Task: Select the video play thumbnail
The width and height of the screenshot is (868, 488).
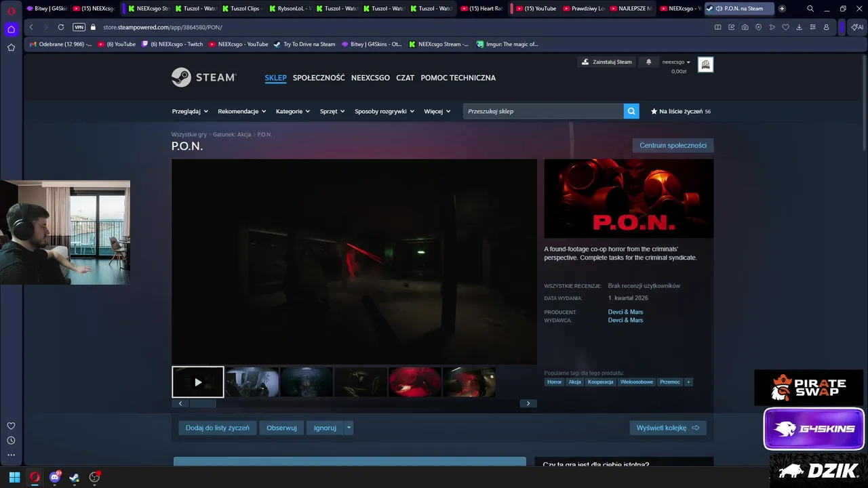Action: tap(198, 382)
